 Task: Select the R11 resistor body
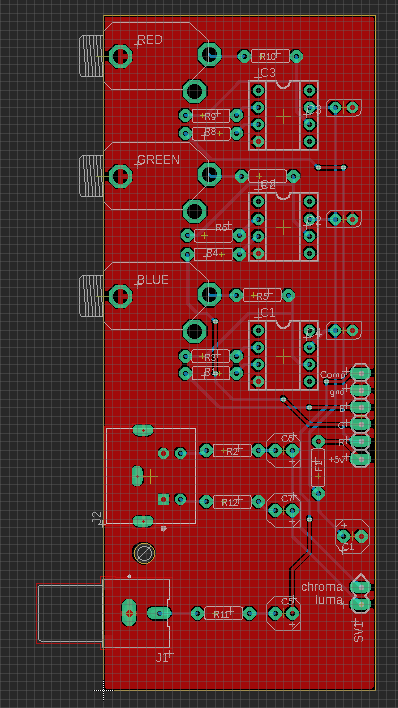pyautogui.click(x=223, y=613)
